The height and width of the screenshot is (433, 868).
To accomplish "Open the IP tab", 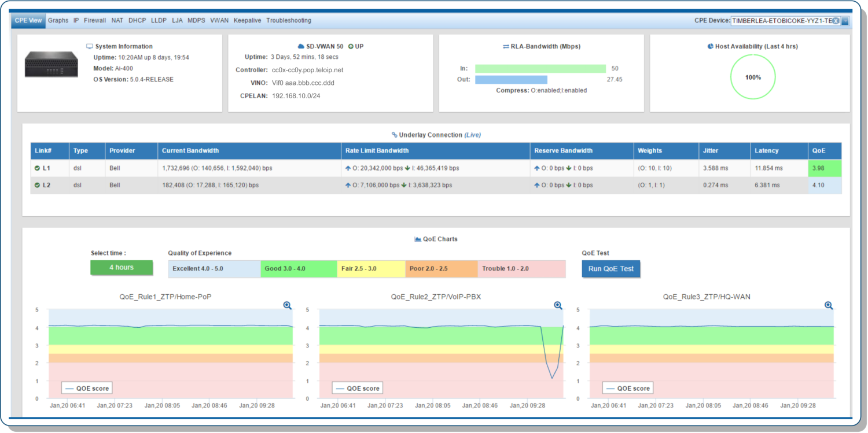I will [76, 20].
